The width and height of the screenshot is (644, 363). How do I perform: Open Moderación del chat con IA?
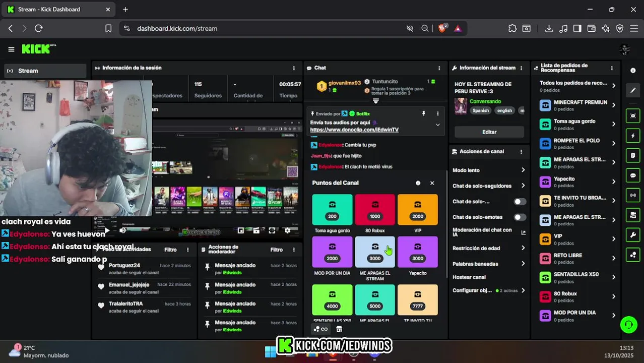tap(489, 232)
